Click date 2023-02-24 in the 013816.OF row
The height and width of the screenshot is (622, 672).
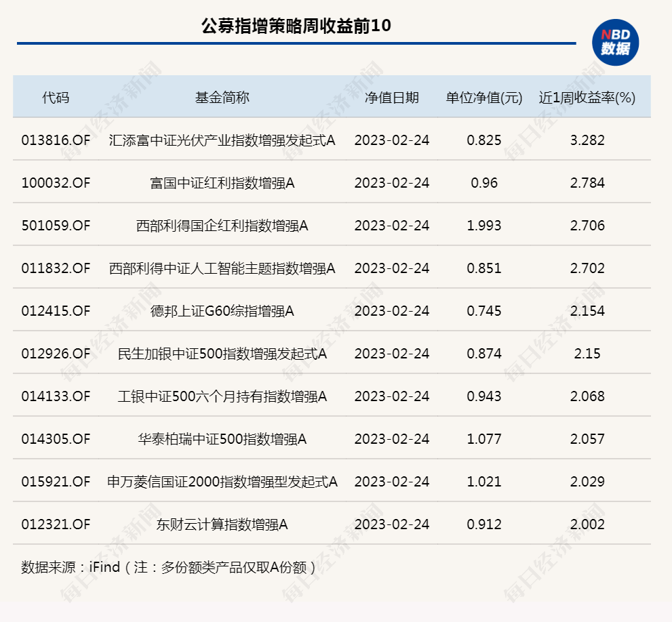pos(392,140)
